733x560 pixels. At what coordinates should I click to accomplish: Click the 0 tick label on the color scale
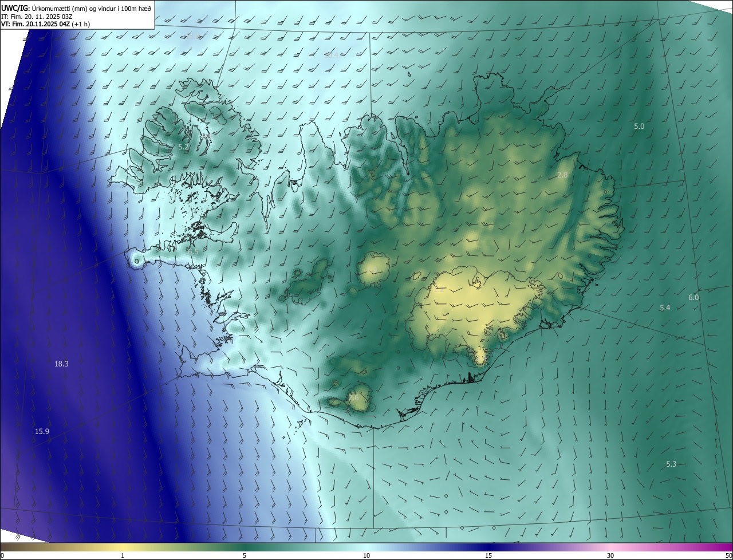pyautogui.click(x=2, y=555)
